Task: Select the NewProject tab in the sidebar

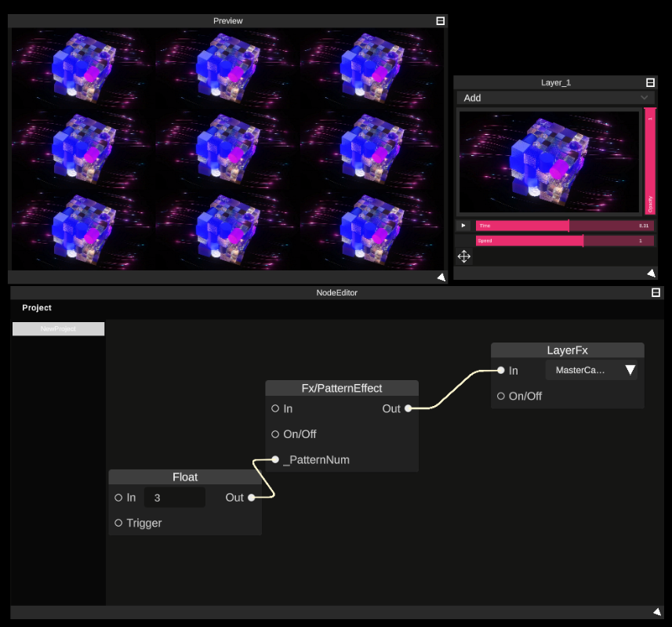Action: click(58, 328)
